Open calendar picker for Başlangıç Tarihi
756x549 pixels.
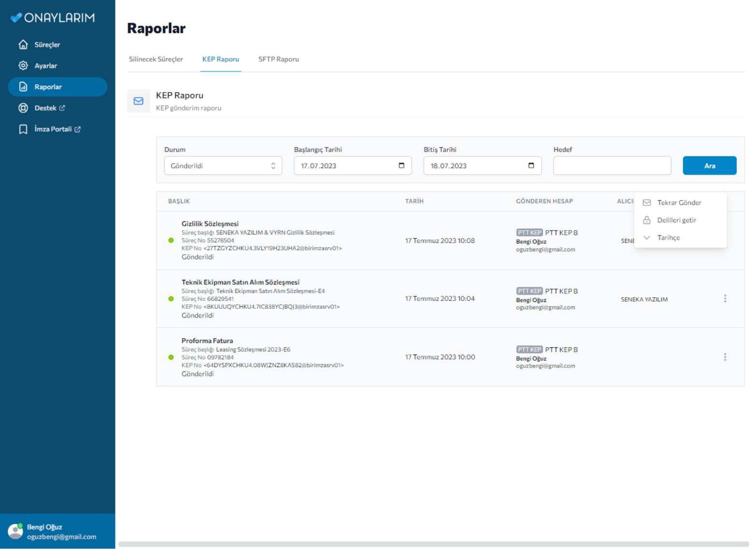(x=401, y=165)
